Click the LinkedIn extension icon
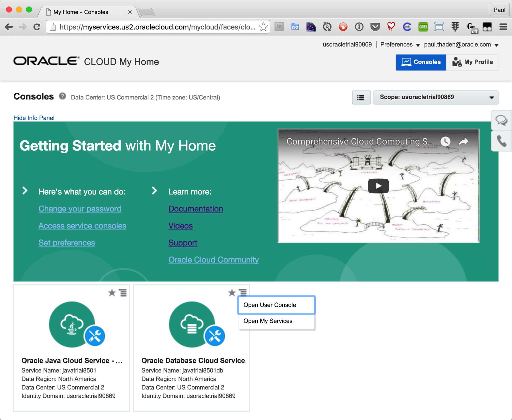 279,26
